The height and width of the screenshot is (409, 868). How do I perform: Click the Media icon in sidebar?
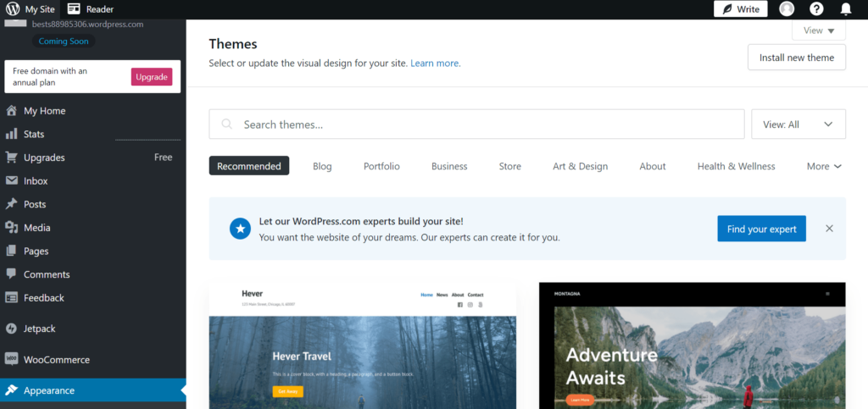(11, 227)
